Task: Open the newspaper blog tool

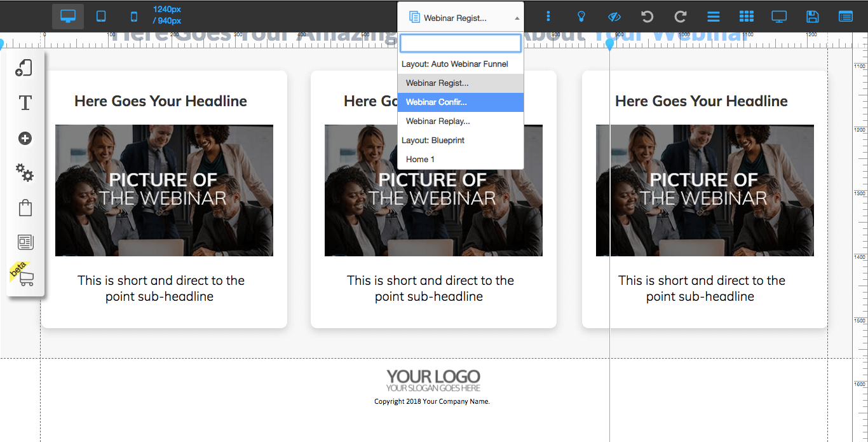Action: (x=25, y=242)
